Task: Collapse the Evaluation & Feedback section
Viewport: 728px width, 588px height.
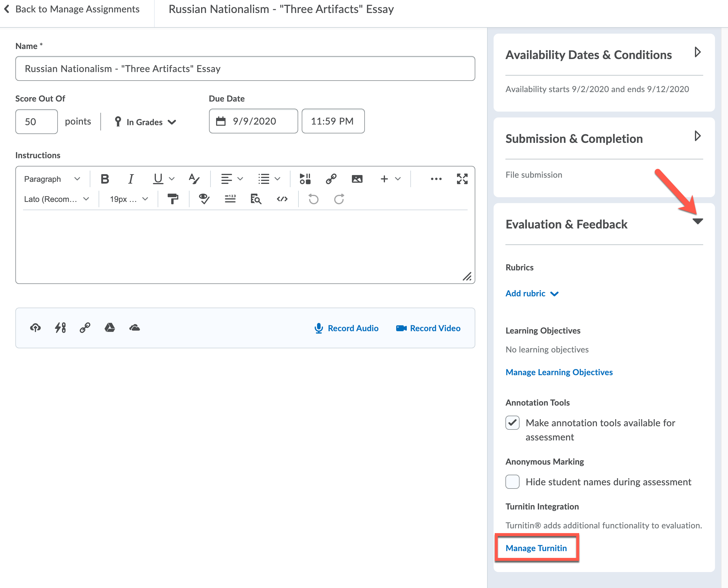Action: coord(698,221)
